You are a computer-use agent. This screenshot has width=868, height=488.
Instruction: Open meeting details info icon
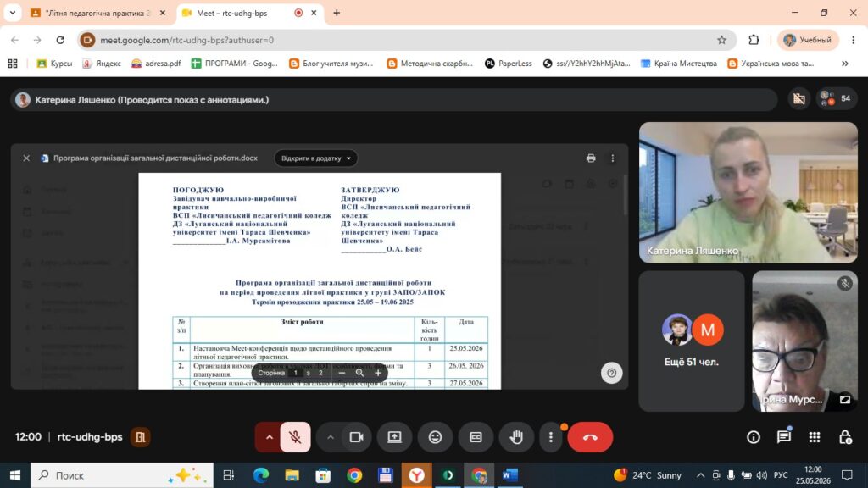(x=754, y=437)
